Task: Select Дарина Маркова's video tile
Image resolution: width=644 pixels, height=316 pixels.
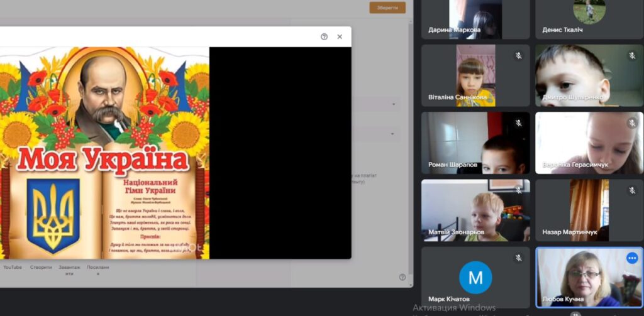Action: (x=475, y=19)
